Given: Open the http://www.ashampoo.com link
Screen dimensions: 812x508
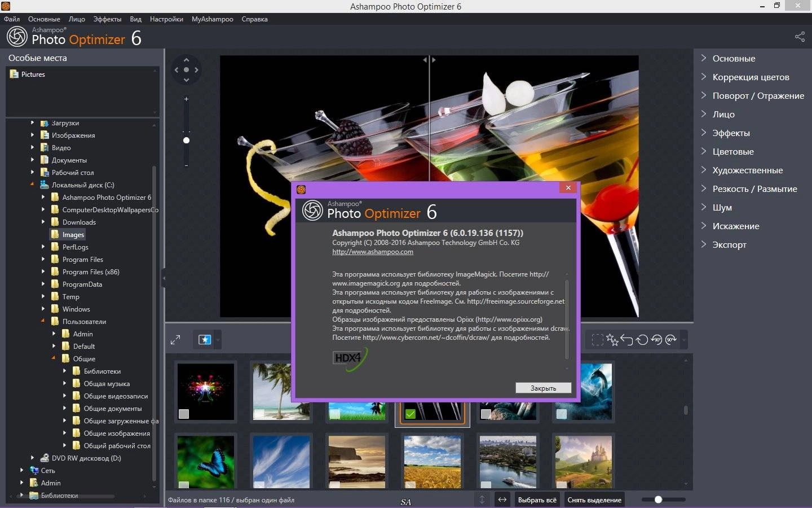Looking at the screenshot, I should 373,252.
